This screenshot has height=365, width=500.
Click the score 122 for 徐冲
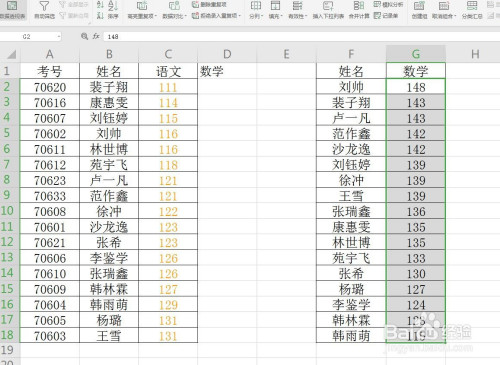[x=168, y=212]
